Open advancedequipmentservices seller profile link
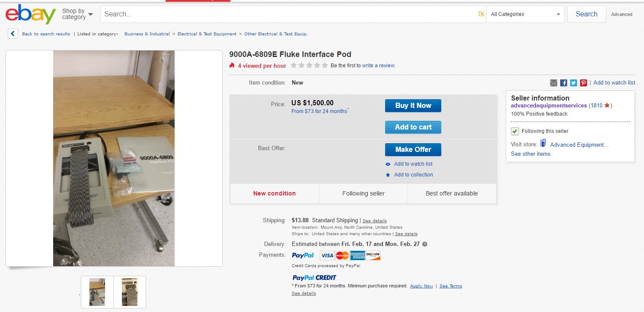 pyautogui.click(x=549, y=106)
